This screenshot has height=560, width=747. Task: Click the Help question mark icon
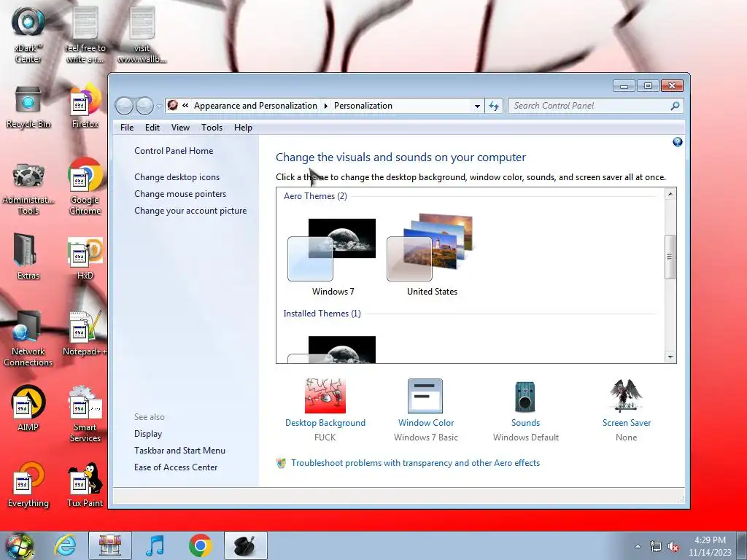(x=678, y=142)
